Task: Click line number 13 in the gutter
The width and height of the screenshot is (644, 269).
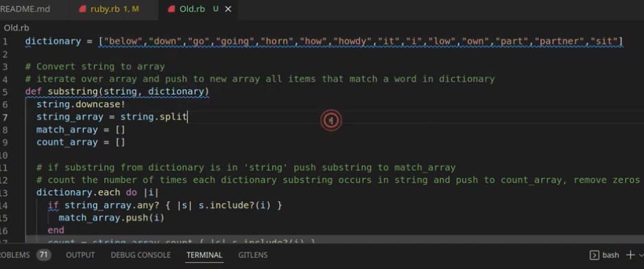Action: tap(4, 193)
